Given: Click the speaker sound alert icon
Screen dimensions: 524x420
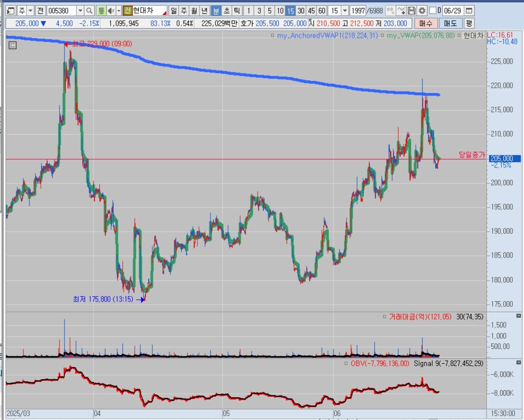Looking at the screenshot, I should point(111,11).
